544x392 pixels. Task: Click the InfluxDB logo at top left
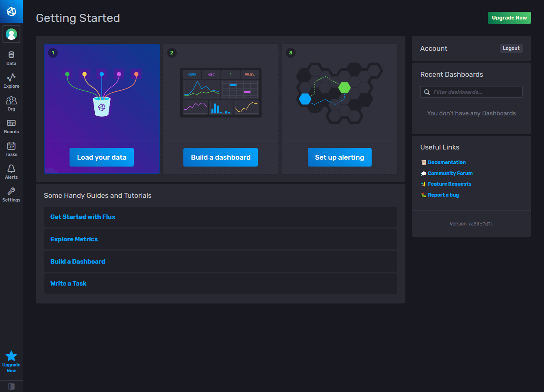tap(11, 11)
